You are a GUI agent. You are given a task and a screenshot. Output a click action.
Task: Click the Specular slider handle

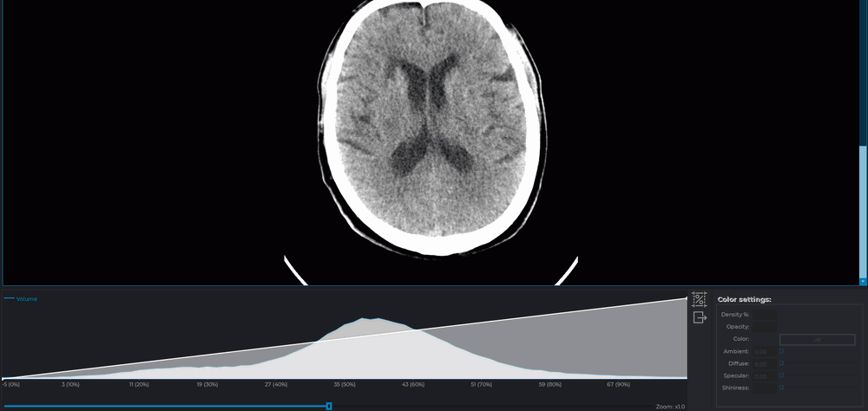(781, 375)
